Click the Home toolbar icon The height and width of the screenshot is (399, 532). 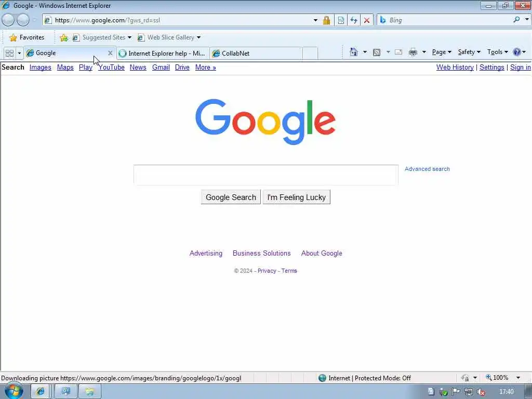[x=353, y=52]
